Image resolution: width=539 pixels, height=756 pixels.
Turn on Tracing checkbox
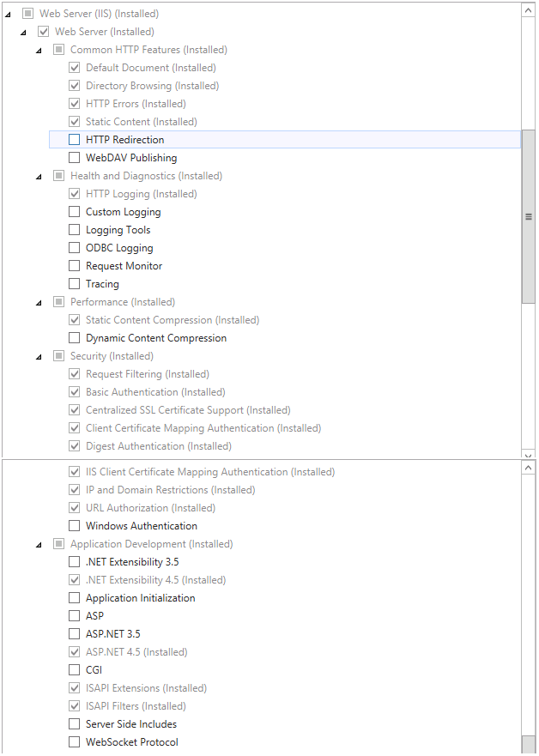point(75,284)
